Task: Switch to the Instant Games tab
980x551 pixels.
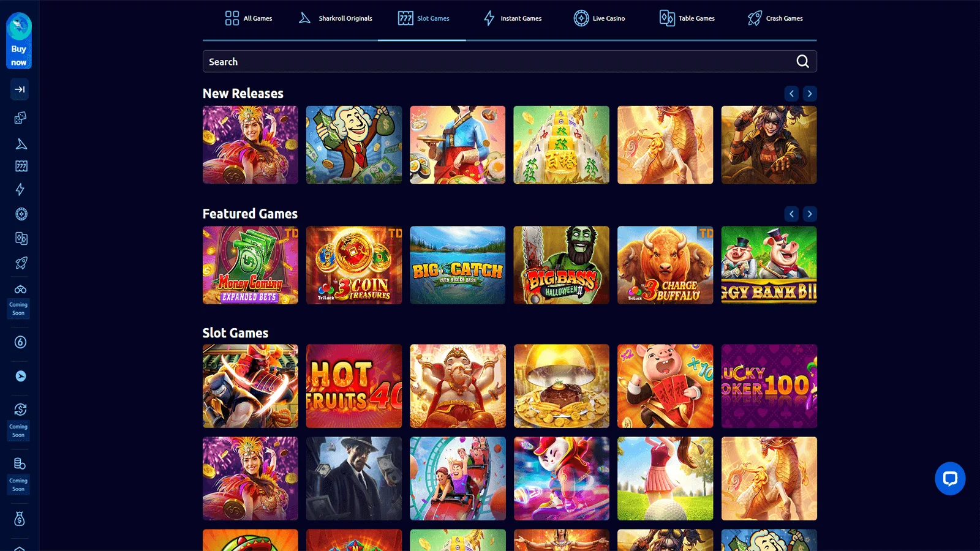Action: 513,18
